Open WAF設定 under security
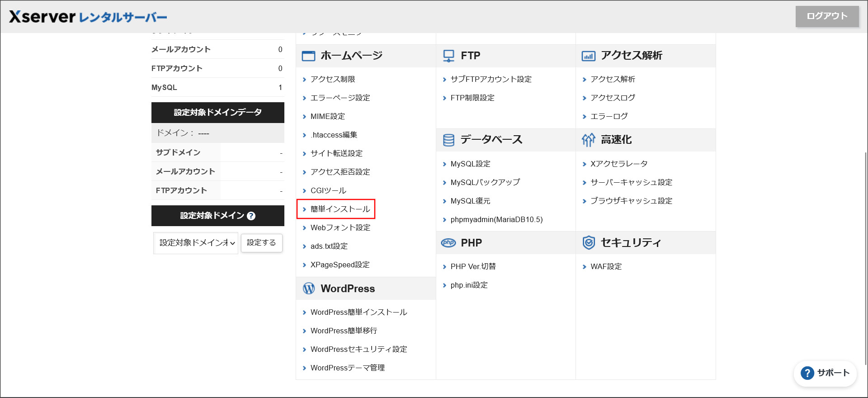 click(x=606, y=266)
